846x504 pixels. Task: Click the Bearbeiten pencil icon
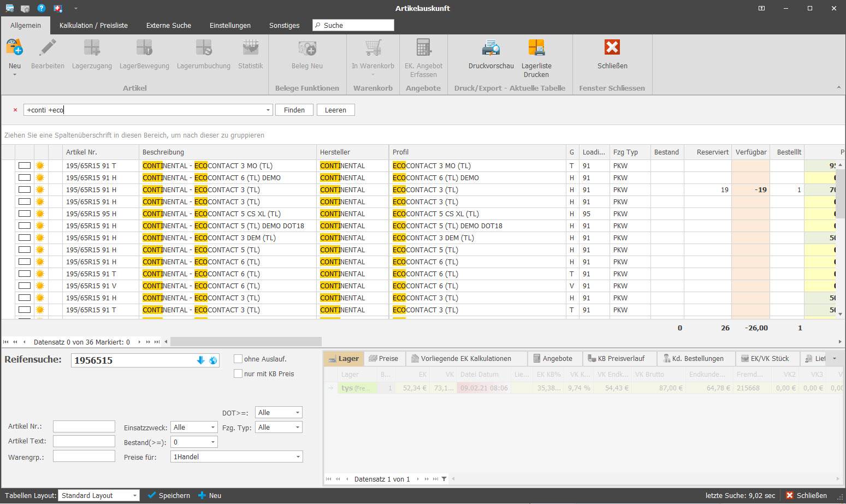(48, 48)
